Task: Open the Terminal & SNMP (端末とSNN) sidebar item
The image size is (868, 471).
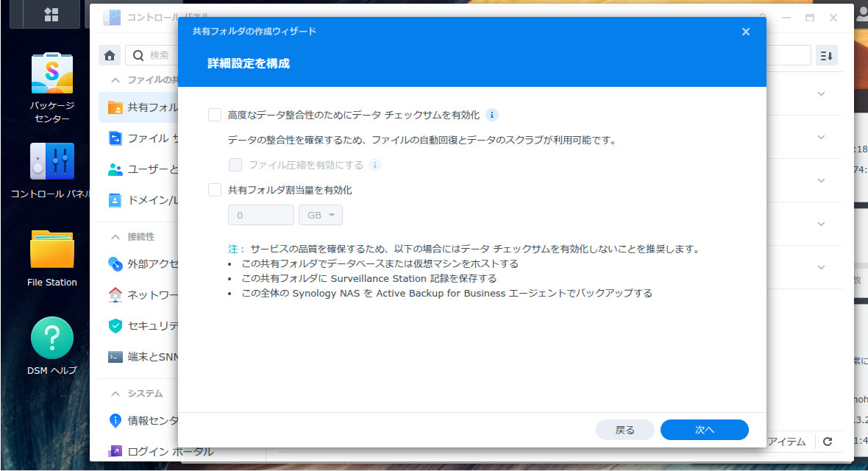Action: [138, 357]
